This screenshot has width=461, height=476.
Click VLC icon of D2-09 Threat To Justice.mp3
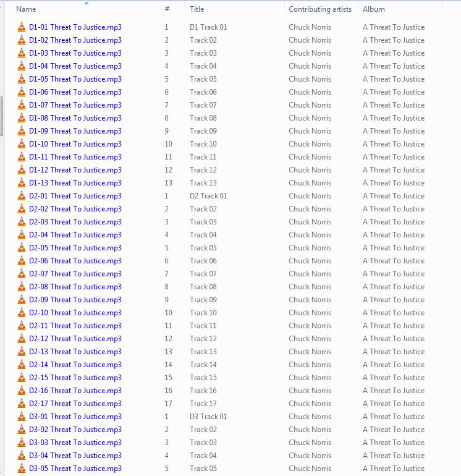(22, 300)
